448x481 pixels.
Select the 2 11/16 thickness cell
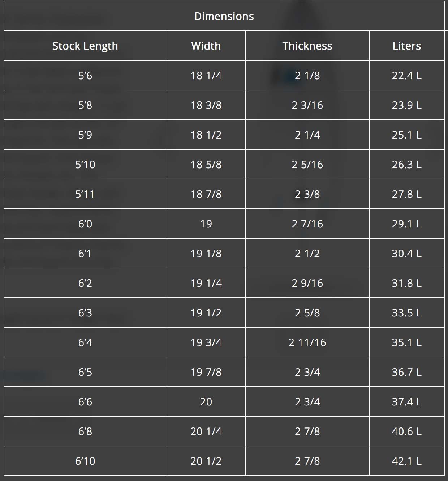click(x=307, y=342)
